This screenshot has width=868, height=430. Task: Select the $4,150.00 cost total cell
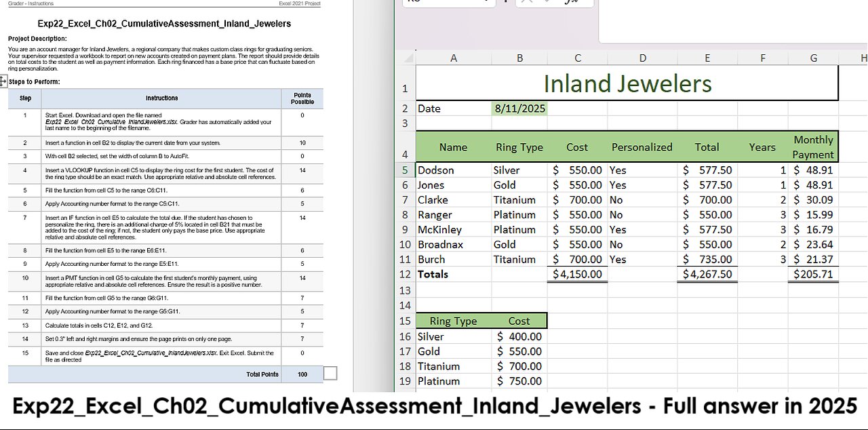point(577,275)
